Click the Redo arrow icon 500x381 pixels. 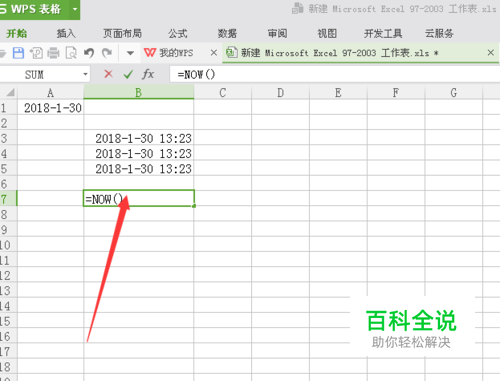[x=107, y=53]
